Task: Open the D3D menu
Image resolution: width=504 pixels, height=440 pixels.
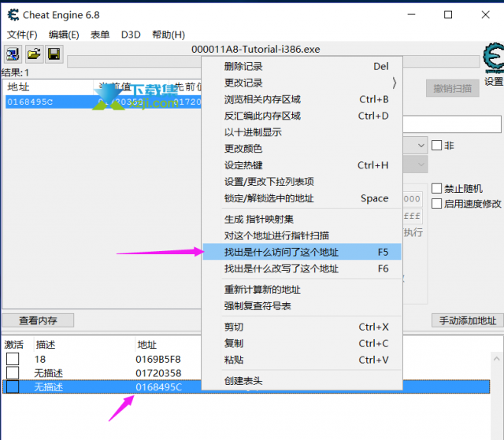Action: click(x=131, y=35)
